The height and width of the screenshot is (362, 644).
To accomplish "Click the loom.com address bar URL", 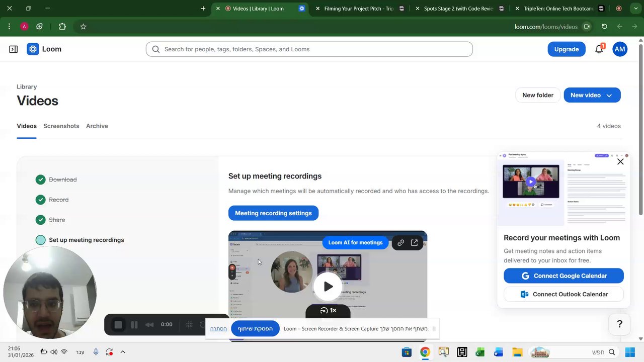I will pos(546,27).
